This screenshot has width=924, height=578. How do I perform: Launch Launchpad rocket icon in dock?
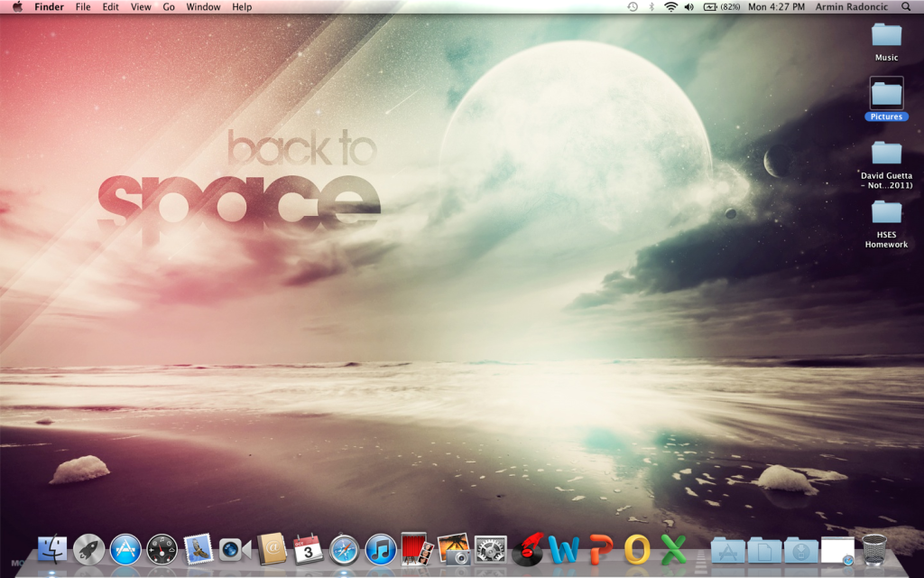89,550
